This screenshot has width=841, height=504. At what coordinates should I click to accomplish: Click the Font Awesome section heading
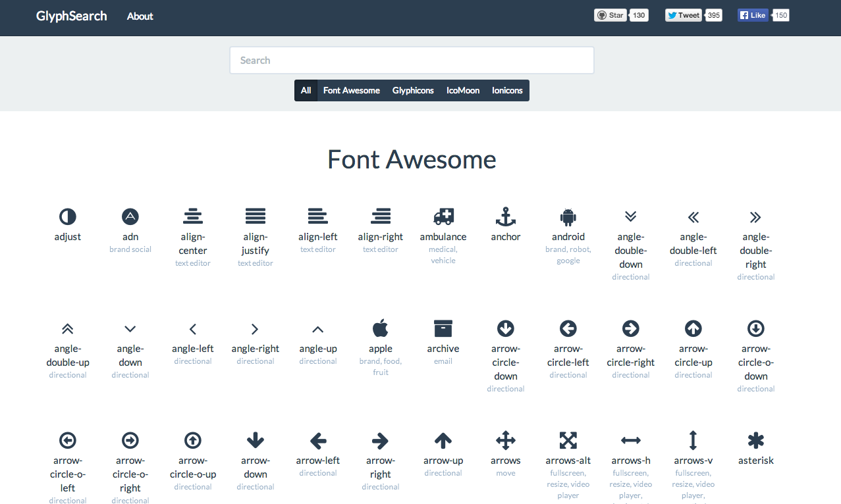(x=412, y=159)
